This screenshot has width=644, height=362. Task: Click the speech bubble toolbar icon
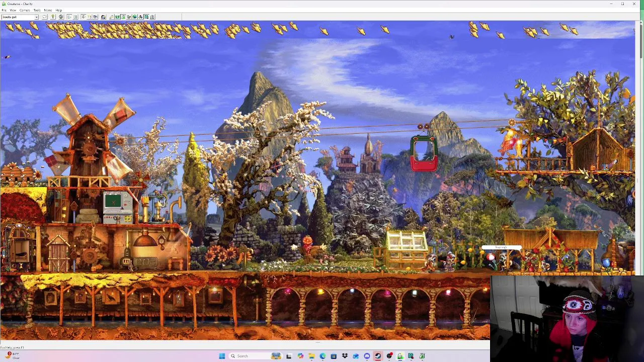45,17
